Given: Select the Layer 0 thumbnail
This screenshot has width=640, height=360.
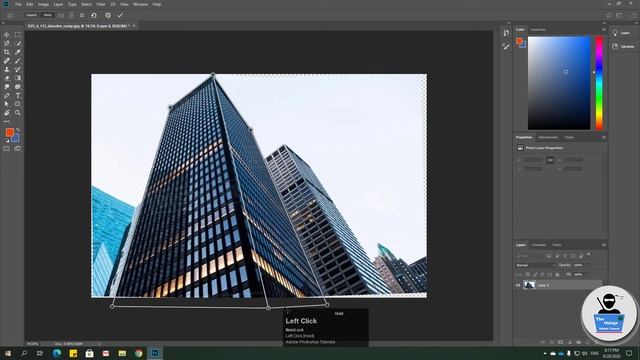Looking at the screenshot, I should tap(529, 285).
